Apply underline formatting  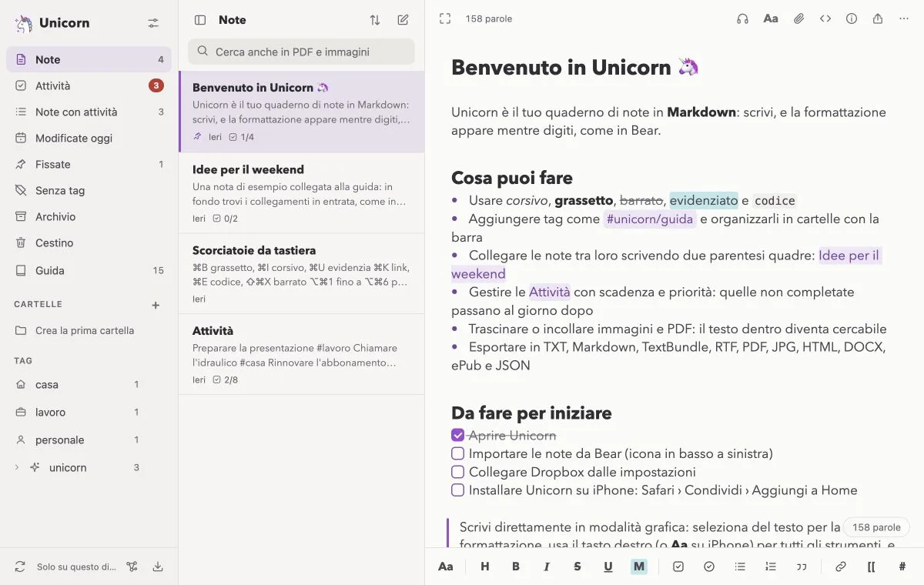point(608,567)
